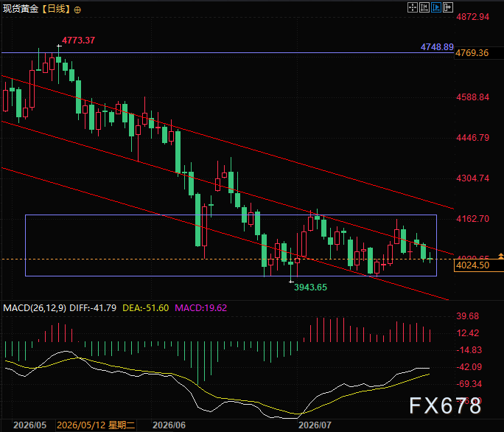Click the -42.09 MACD axis label
Image resolution: width=504 pixels, height=432 pixels.
[x=469, y=367]
